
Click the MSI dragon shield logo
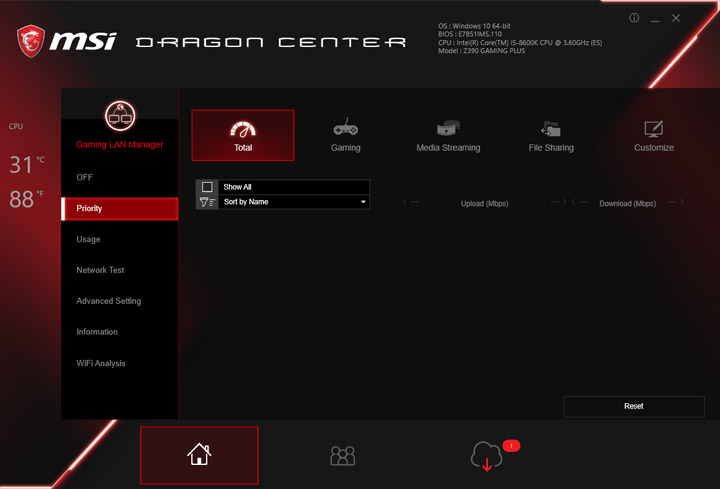31,41
